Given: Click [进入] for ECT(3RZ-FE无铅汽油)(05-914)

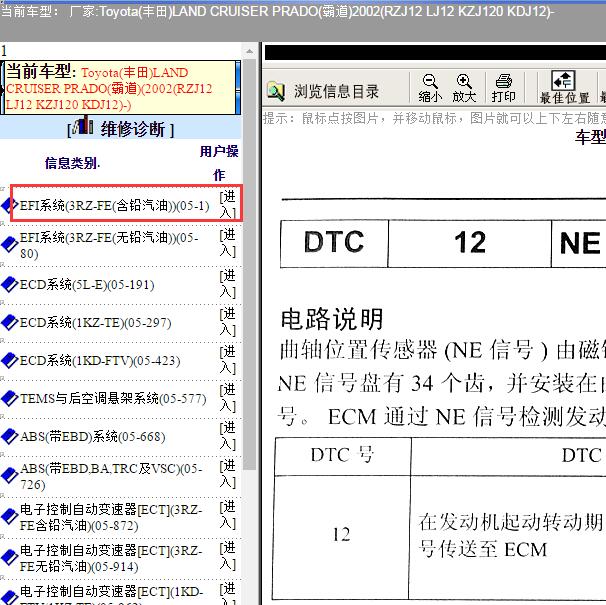Looking at the screenshot, I should [228, 556].
